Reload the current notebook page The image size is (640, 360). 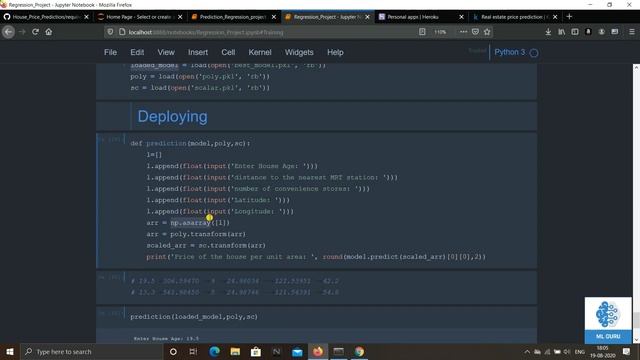tap(36, 32)
